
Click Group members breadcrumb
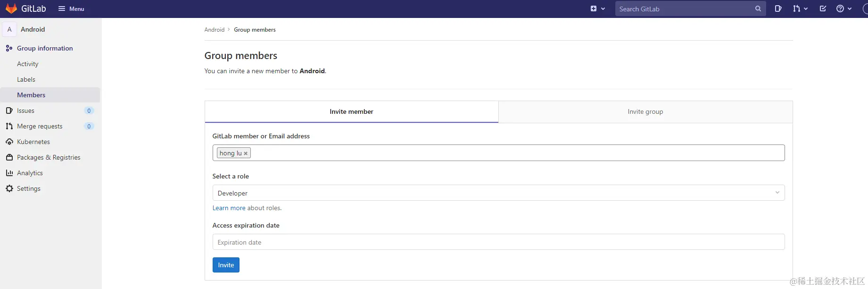pos(255,30)
